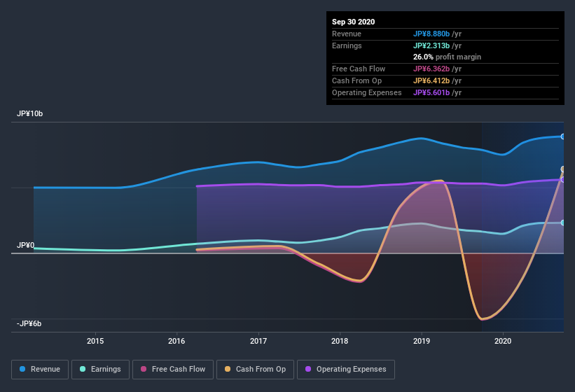
Task: Click the JP¥10b y-axis label
Action: coord(31,113)
